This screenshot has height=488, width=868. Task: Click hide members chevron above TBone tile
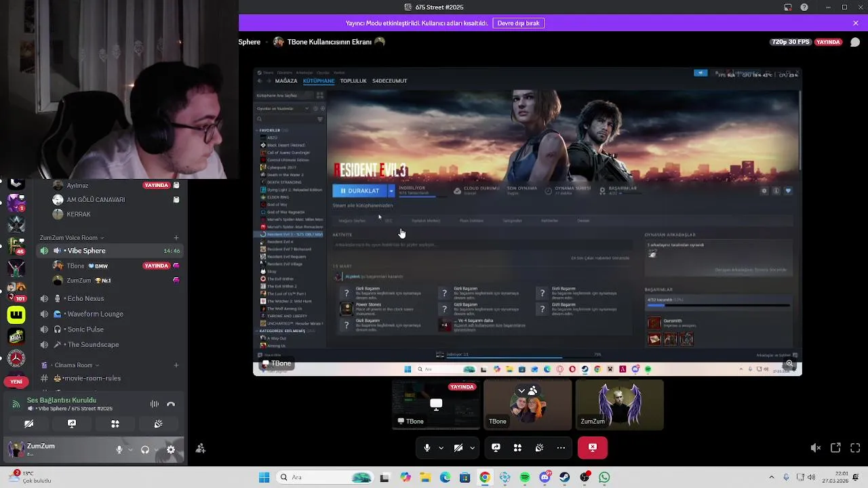[521, 391]
